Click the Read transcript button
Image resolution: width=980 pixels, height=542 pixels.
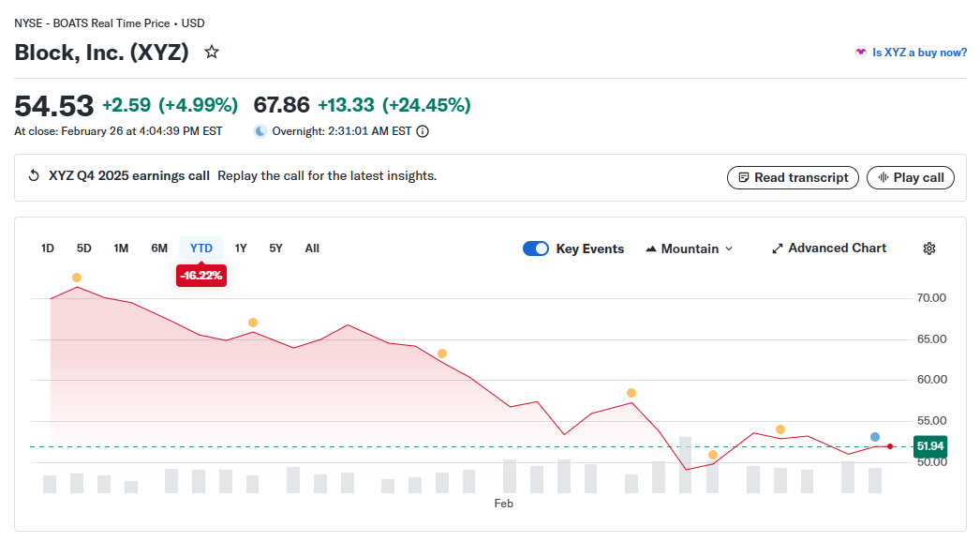click(793, 177)
